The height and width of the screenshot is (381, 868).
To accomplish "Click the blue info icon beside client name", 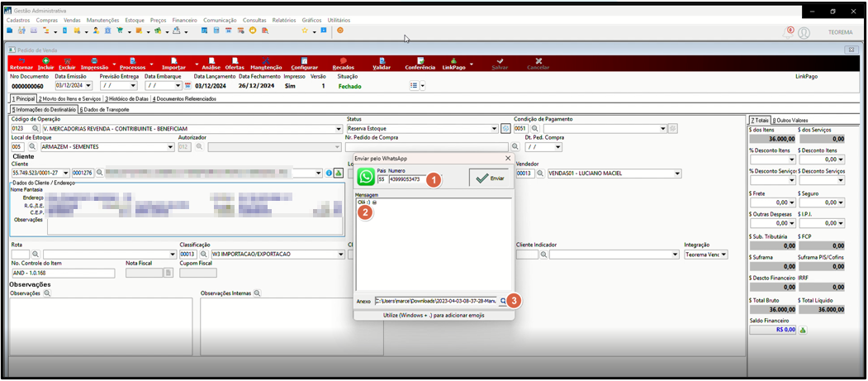I will (329, 174).
